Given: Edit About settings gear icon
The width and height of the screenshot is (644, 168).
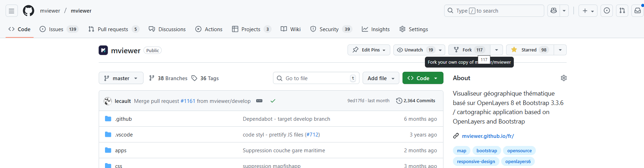Looking at the screenshot, I should click(x=563, y=78).
